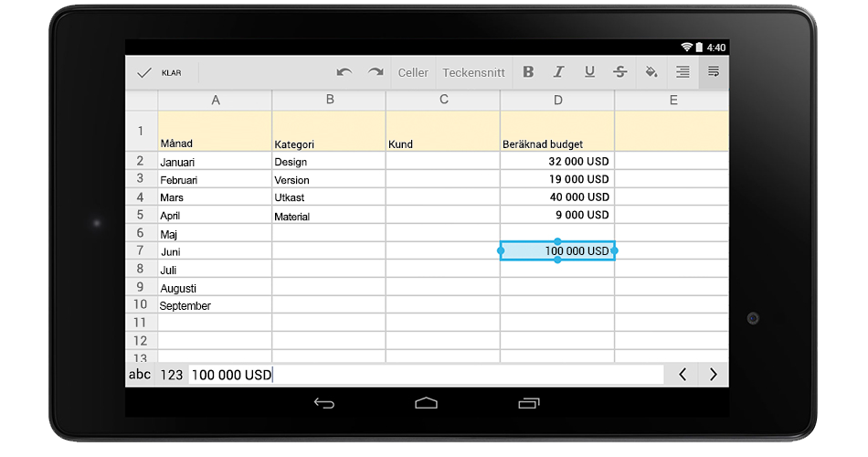
Task: Move to the next cell with right arrow
Action: pyautogui.click(x=714, y=375)
